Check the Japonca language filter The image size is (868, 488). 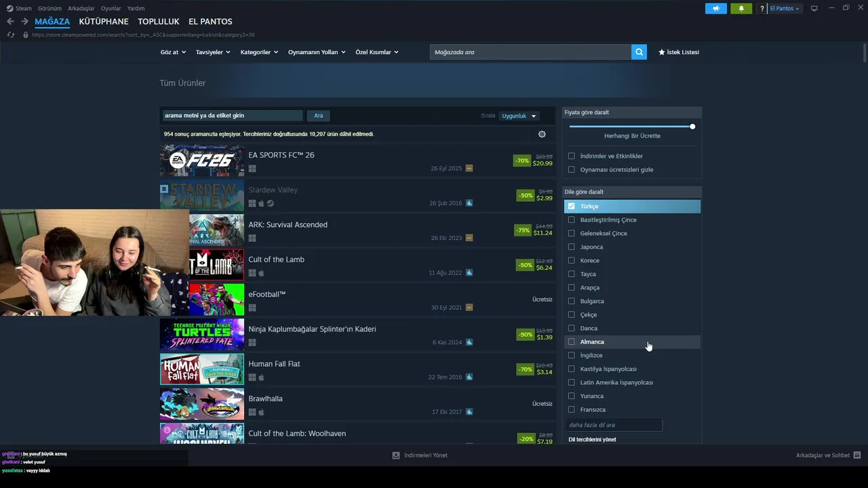click(x=572, y=247)
